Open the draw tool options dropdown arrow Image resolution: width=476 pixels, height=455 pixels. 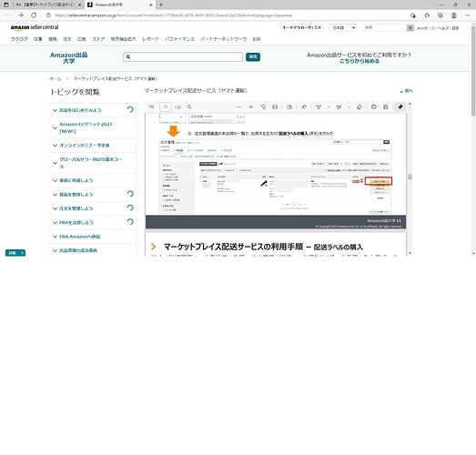coord(329,107)
